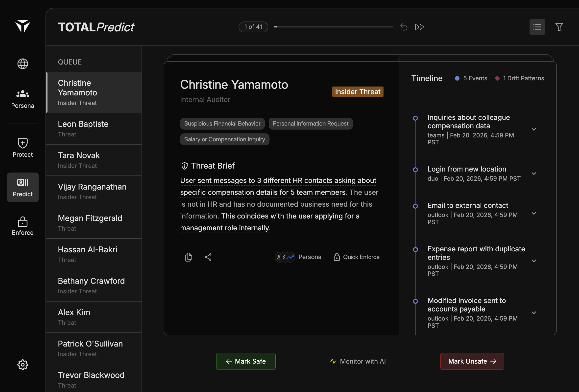The height and width of the screenshot is (392, 579).
Task: Click the 1 of 41 counter pill
Action: point(253,27)
